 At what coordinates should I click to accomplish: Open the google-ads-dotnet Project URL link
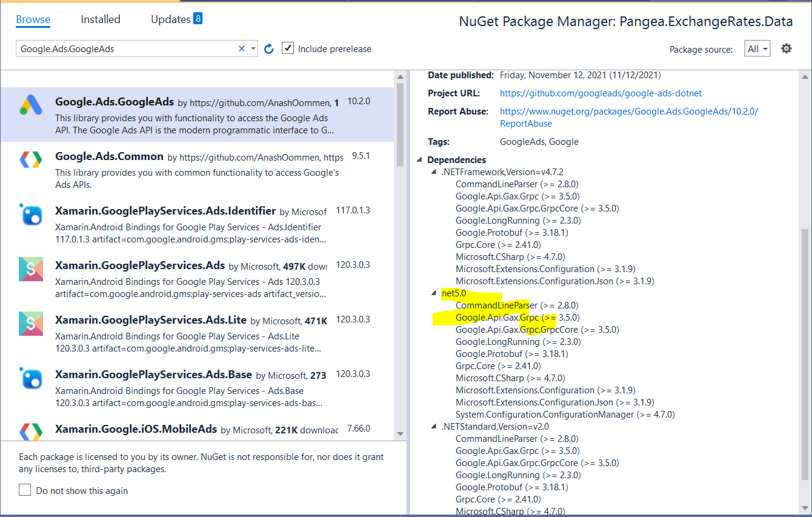(x=601, y=93)
